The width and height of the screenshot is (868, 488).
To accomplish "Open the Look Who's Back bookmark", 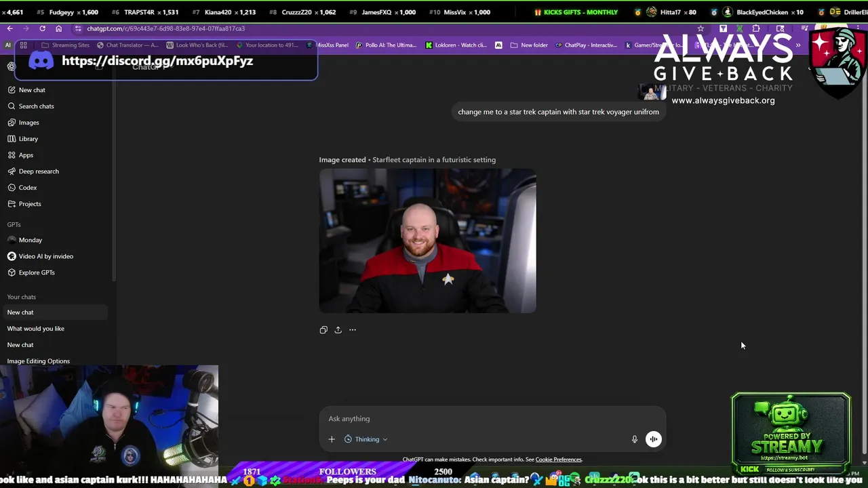I will 197,45.
